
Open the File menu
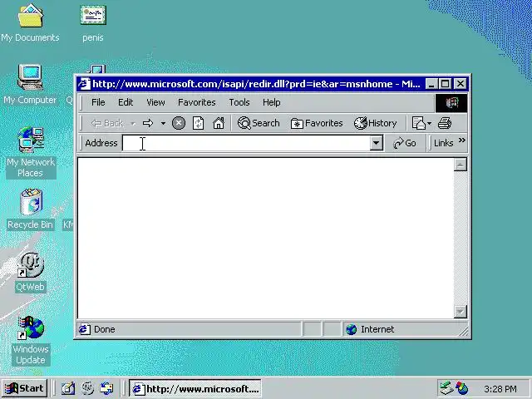tap(98, 102)
